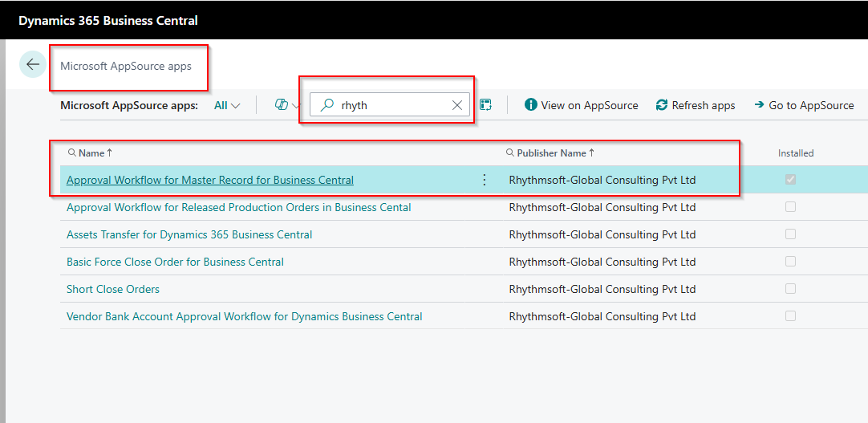Toggle Installed checkbox for Basic Force Close
The height and width of the screenshot is (423, 868).
[x=790, y=262]
